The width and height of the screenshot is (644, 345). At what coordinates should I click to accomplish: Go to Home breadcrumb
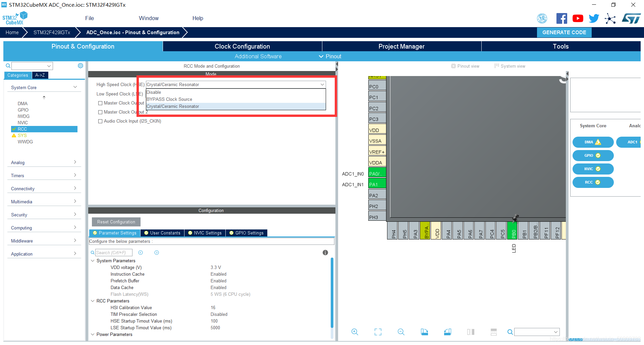coord(12,32)
